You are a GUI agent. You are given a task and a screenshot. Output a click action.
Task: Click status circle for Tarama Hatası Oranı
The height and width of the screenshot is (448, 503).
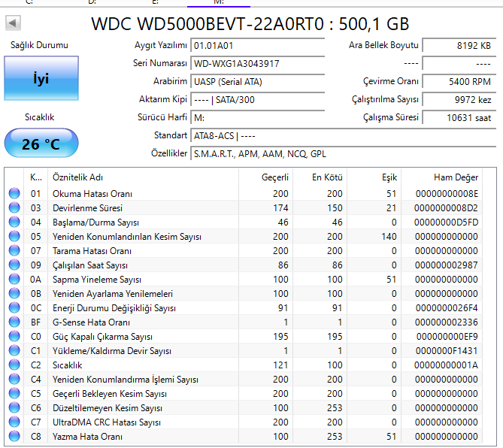click(14, 250)
